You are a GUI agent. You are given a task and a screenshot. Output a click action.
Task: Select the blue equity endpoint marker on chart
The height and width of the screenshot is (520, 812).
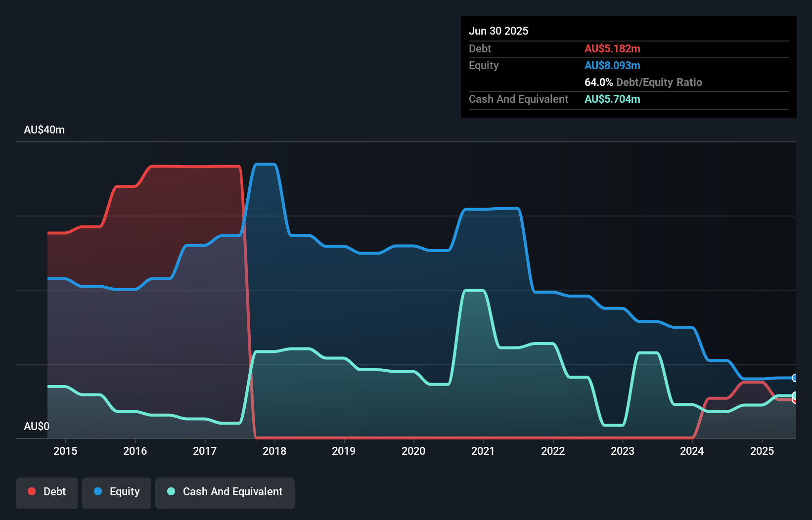[x=794, y=378]
